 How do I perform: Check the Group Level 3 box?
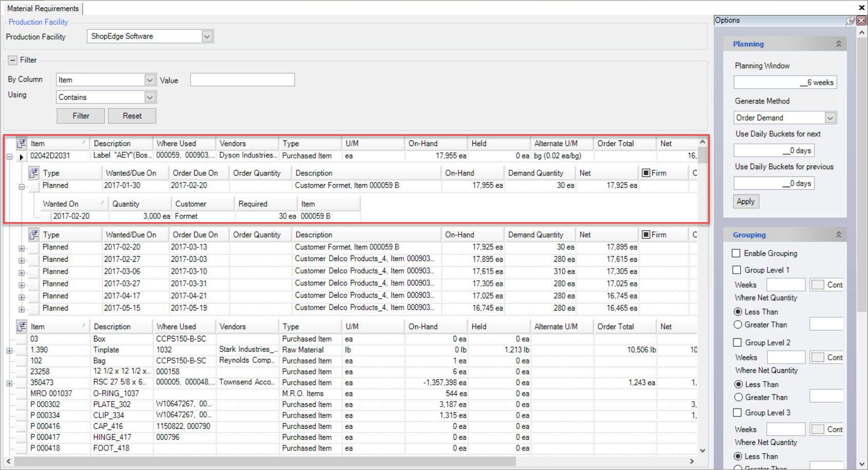click(737, 412)
